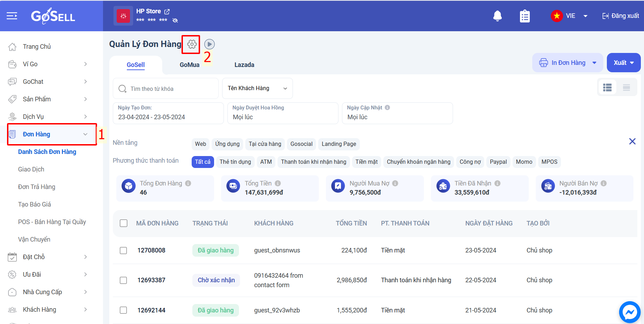
Task: Click the Tổng Tiền money icon
Action: (233, 186)
